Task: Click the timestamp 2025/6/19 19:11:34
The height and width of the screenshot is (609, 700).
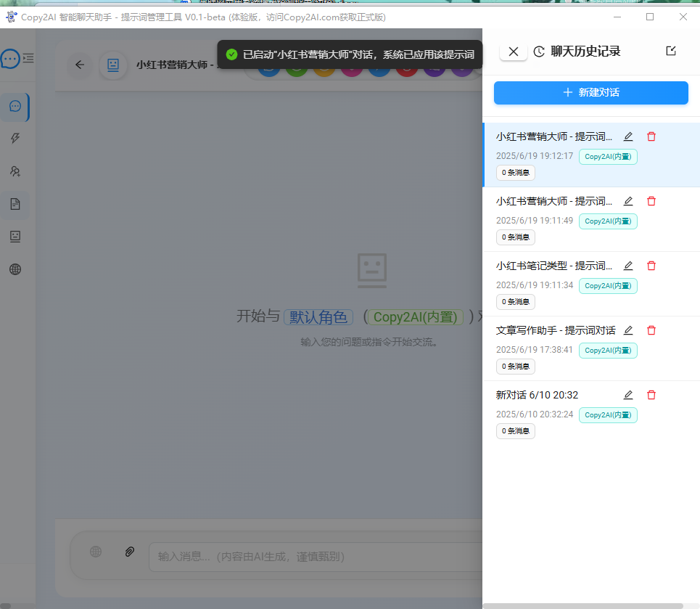Action: (535, 285)
